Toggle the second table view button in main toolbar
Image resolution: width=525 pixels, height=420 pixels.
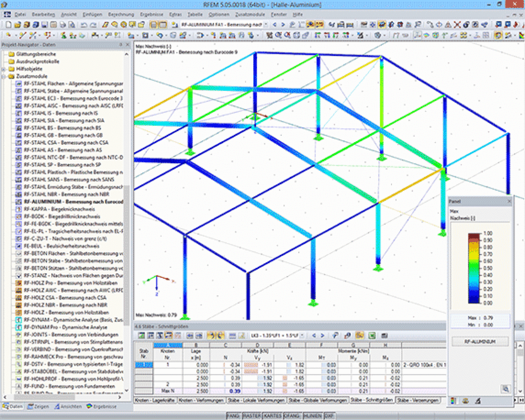(163, 25)
